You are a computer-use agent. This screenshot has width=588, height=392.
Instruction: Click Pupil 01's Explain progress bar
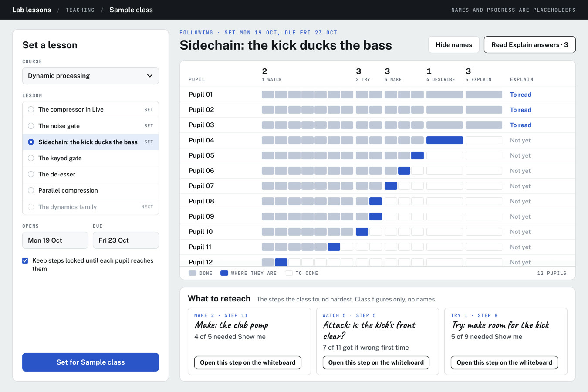[x=484, y=95]
